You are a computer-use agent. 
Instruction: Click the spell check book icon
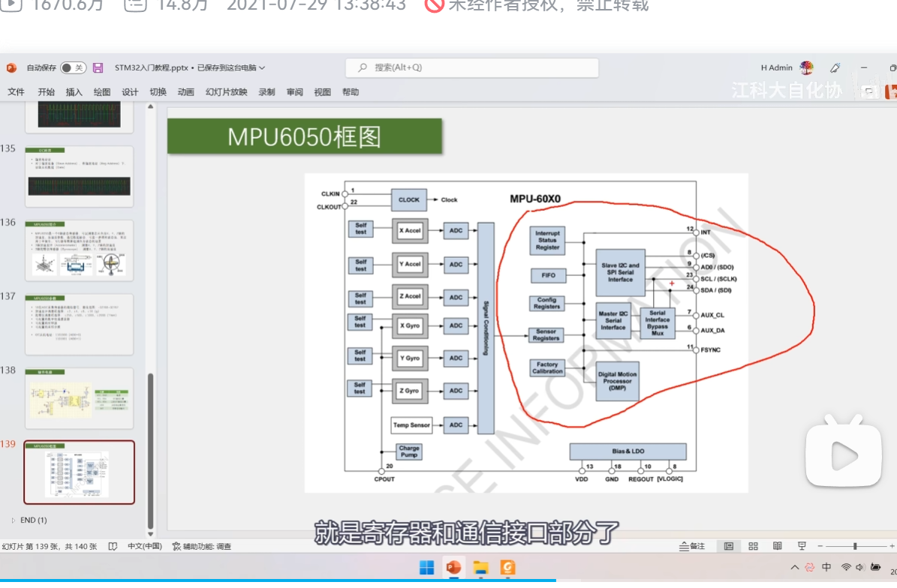tap(113, 546)
